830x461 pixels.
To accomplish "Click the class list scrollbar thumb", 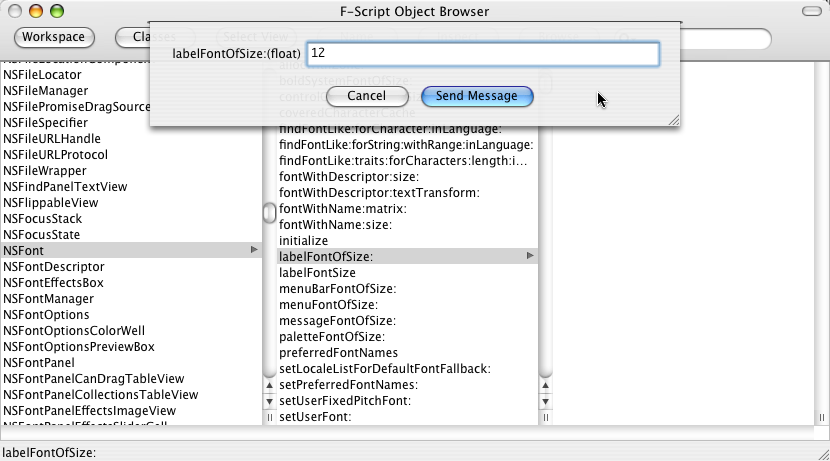I will click(x=269, y=213).
